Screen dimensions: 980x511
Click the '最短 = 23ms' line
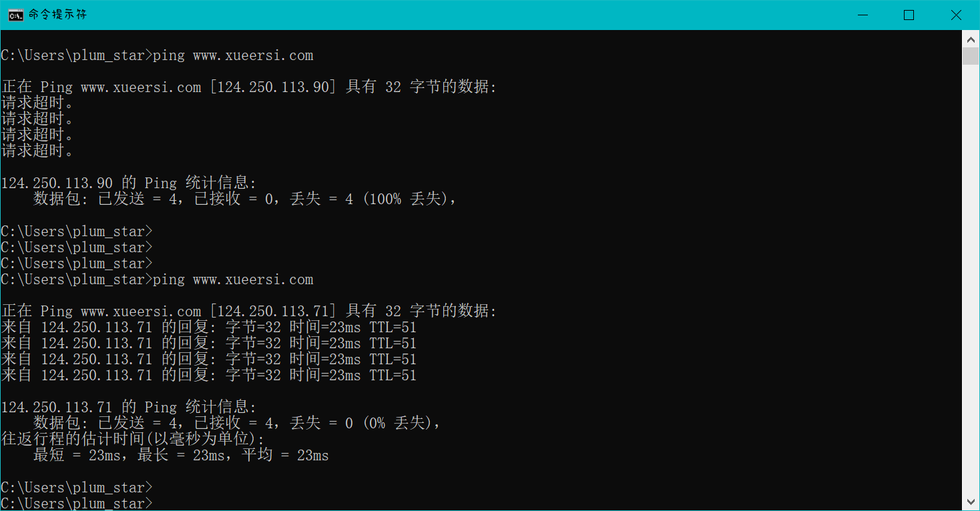(x=181, y=456)
